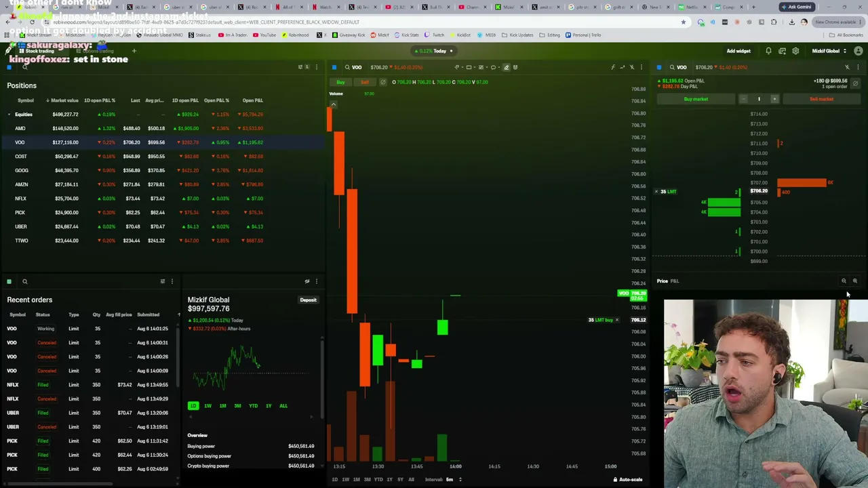This screenshot has height=488, width=868.
Task: Click the Chrome reload page button
Action: pyautogui.click(x=32, y=22)
